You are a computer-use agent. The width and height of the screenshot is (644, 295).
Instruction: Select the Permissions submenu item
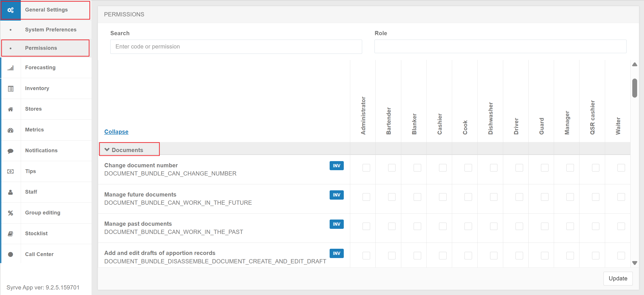coord(41,48)
